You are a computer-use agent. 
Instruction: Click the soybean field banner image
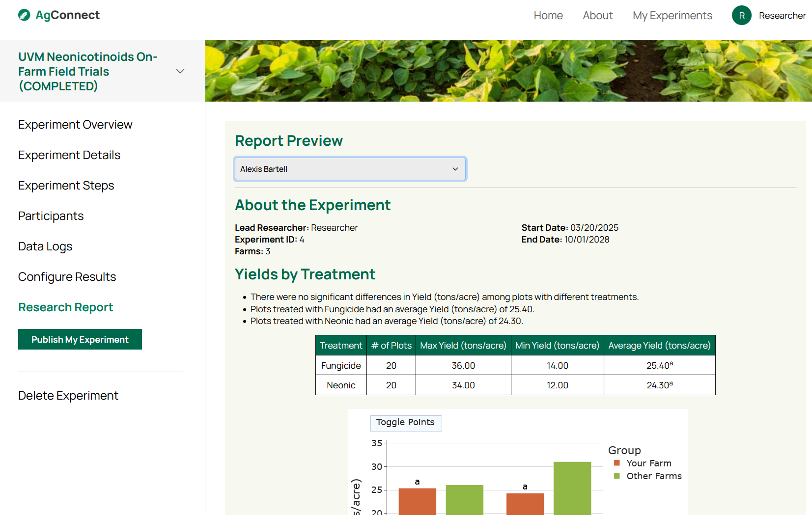coord(508,71)
